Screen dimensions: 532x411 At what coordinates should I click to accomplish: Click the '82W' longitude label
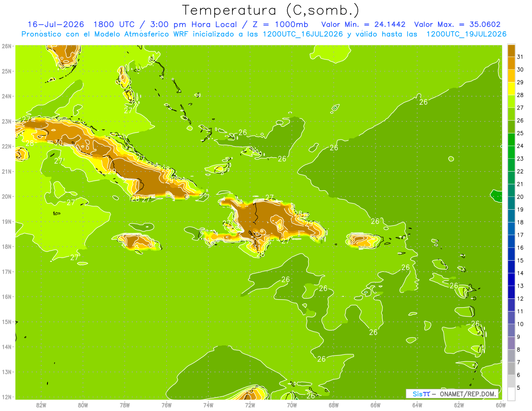41,405
